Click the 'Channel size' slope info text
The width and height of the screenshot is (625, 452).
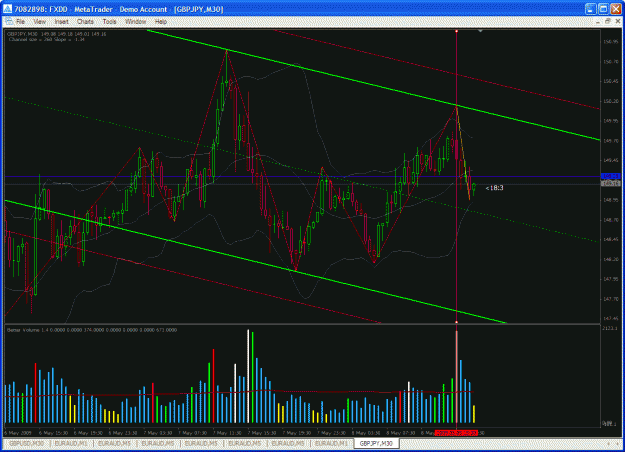46,39
